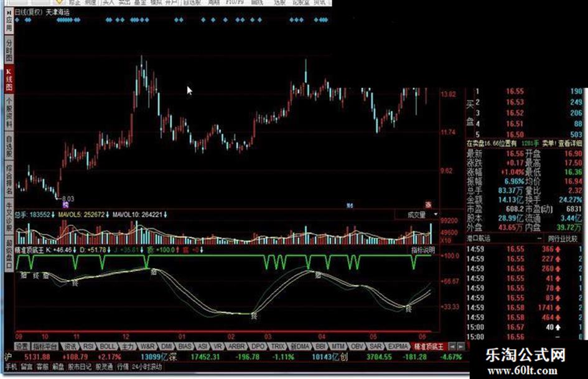Select the BIAS indicator tab
Viewport: 588px width, 379px height.
click(x=185, y=347)
